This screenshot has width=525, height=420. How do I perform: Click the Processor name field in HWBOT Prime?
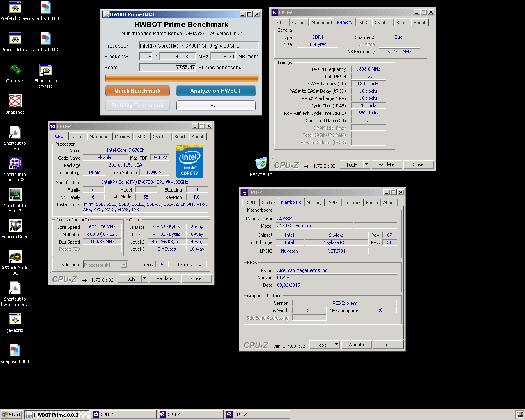click(x=199, y=46)
